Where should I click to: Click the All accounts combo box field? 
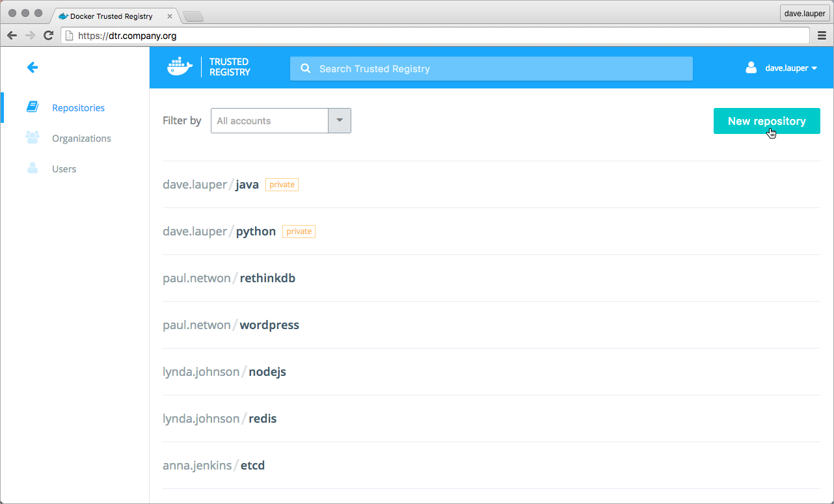point(269,121)
